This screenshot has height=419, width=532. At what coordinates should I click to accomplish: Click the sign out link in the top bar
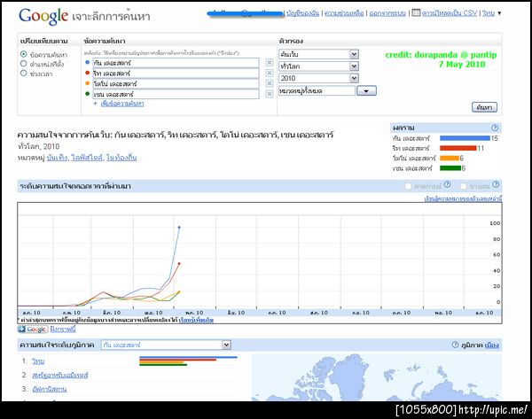click(387, 13)
